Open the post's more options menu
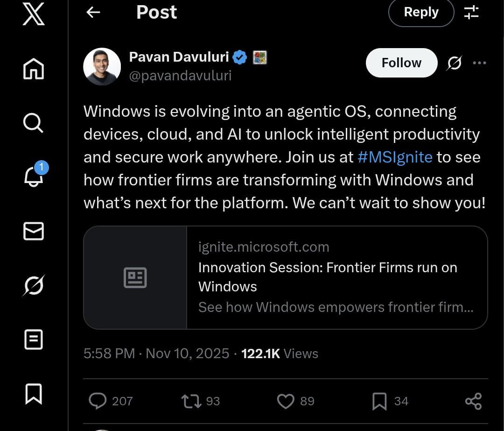This screenshot has height=431, width=504. (x=479, y=63)
